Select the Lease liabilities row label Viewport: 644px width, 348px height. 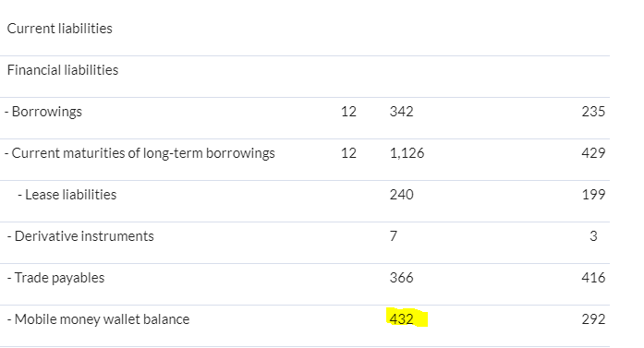coord(67,195)
